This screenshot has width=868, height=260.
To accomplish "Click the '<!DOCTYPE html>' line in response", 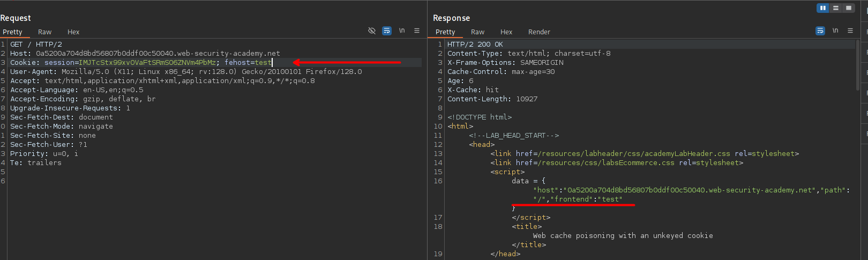I will click(x=480, y=117).
